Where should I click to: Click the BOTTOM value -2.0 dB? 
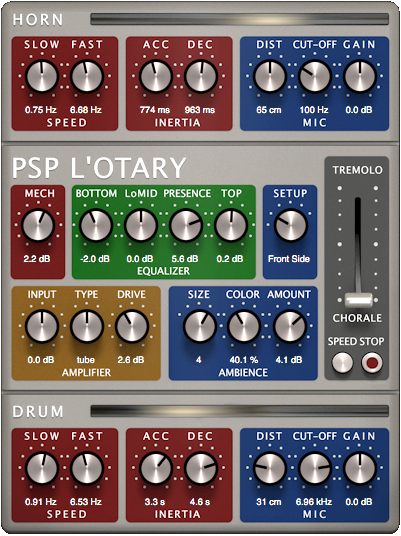tap(95, 259)
